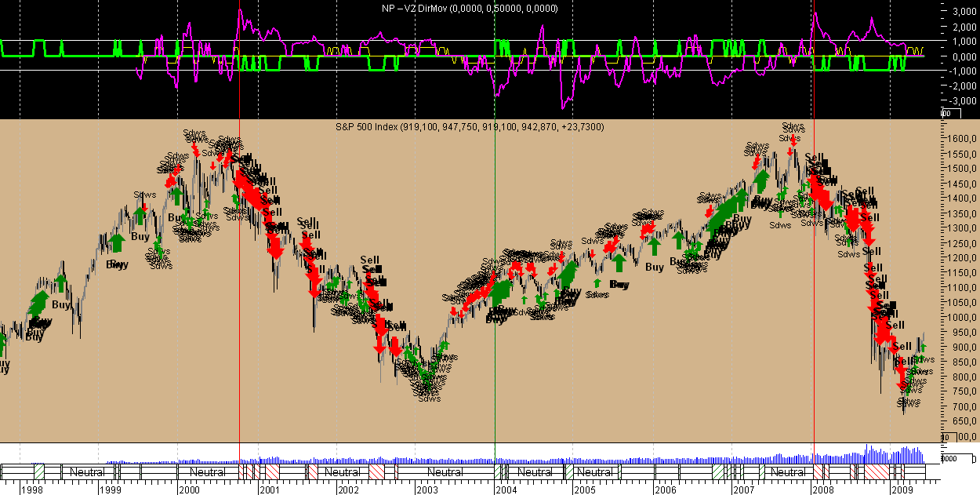This screenshot has width=980, height=495.
Task: Click the Neutral band above 2005
Action: (595, 472)
